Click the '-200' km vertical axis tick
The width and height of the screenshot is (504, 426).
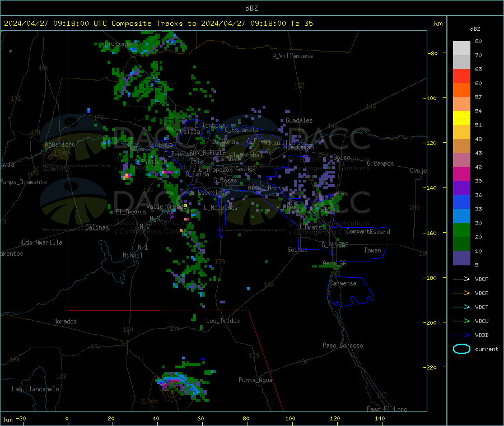click(431, 322)
